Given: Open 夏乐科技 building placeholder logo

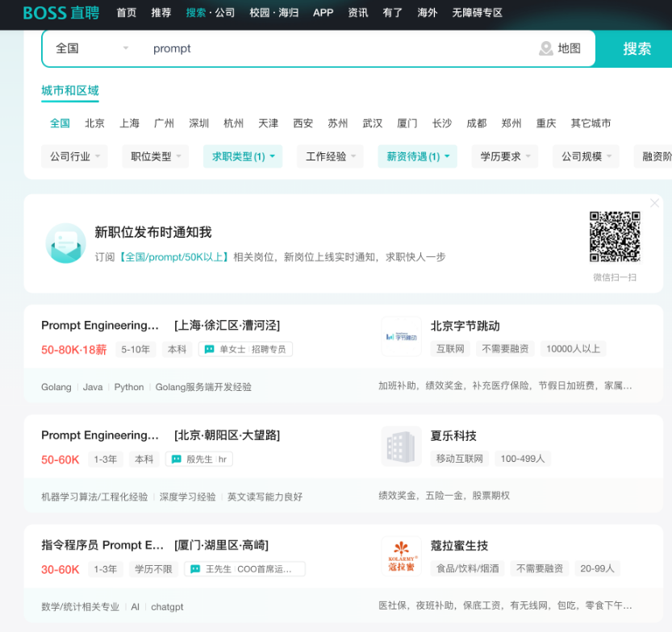Looking at the screenshot, I should tap(402, 446).
